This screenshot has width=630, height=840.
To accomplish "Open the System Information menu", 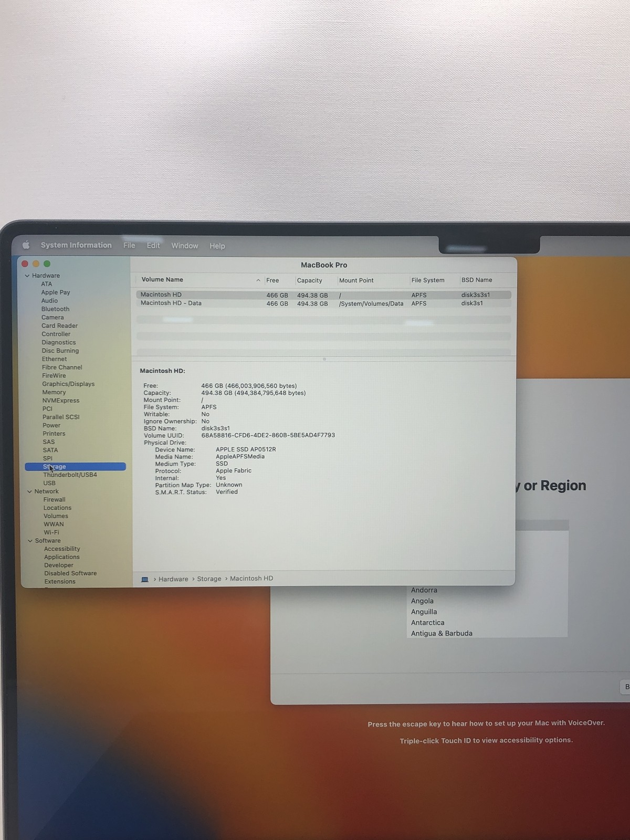I will click(x=76, y=245).
